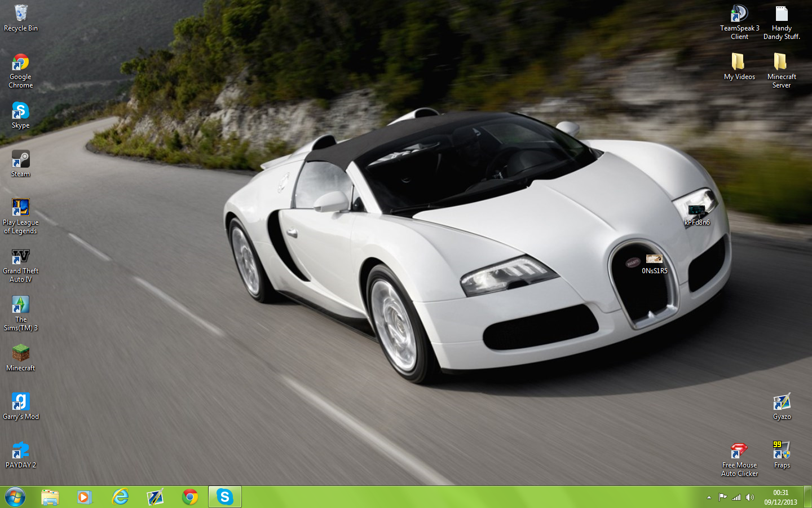Open Gyazo from the taskbar

[x=155, y=497]
